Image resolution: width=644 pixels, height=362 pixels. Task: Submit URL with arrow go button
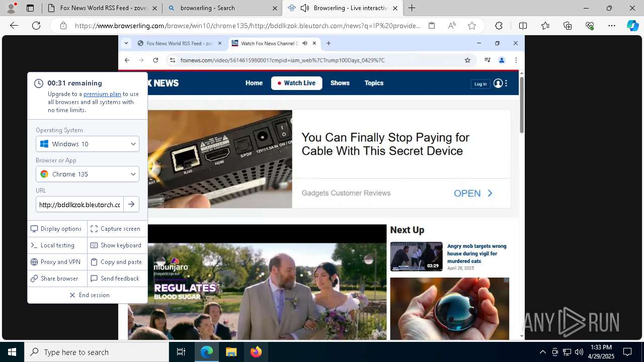coord(131,204)
